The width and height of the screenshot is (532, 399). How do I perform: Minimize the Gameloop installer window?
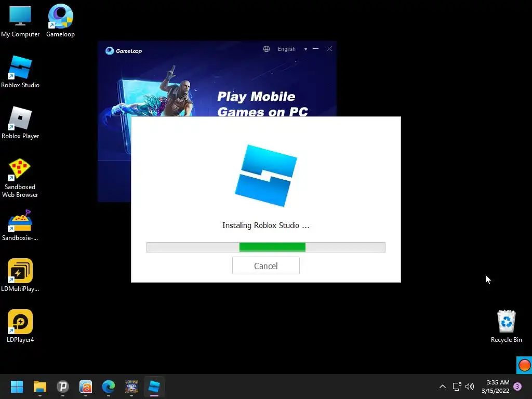[316, 49]
